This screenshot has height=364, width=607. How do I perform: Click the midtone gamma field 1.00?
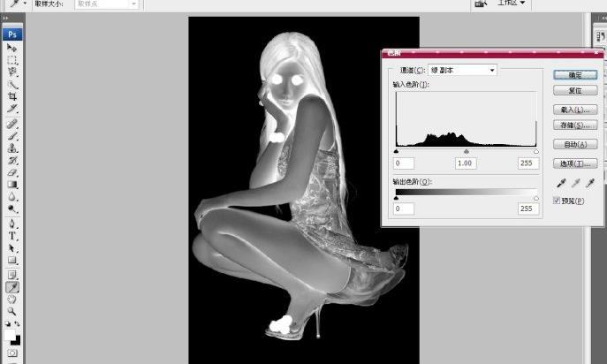coord(466,163)
